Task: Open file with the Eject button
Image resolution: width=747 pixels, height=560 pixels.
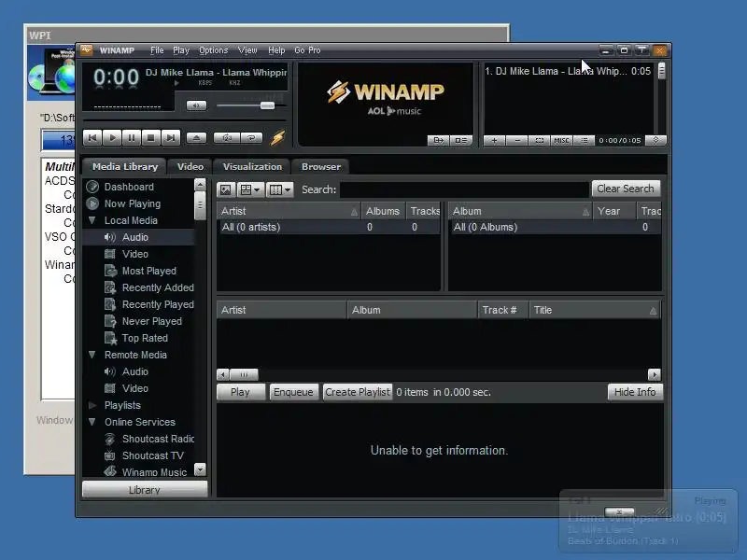Action: tap(196, 138)
